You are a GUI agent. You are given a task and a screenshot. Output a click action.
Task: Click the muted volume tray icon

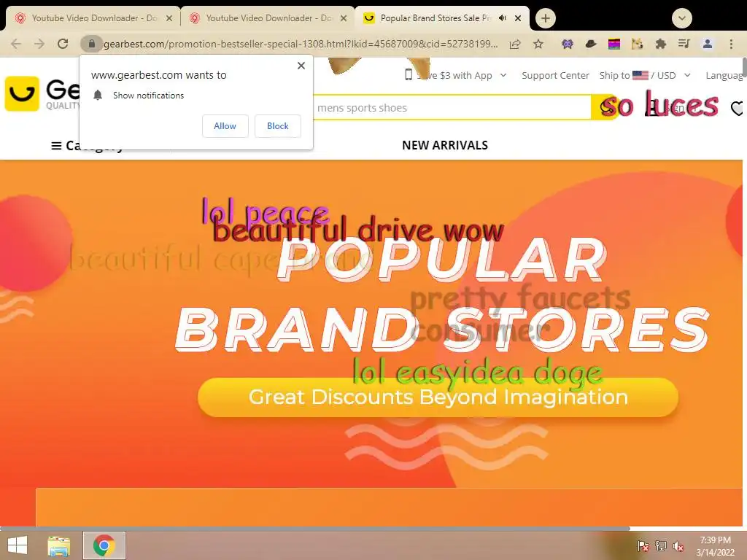pyautogui.click(x=678, y=546)
